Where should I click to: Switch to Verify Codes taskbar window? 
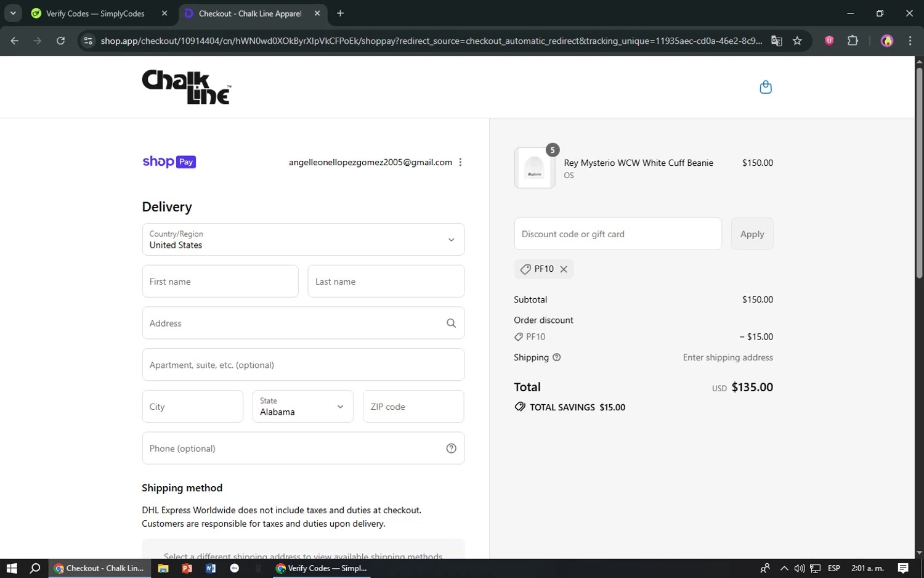pos(322,568)
